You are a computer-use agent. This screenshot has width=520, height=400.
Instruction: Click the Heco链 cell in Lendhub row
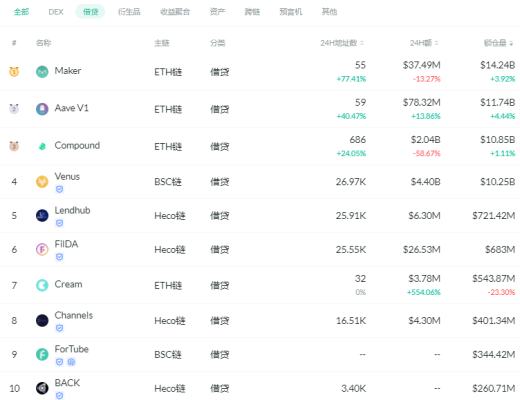click(170, 216)
